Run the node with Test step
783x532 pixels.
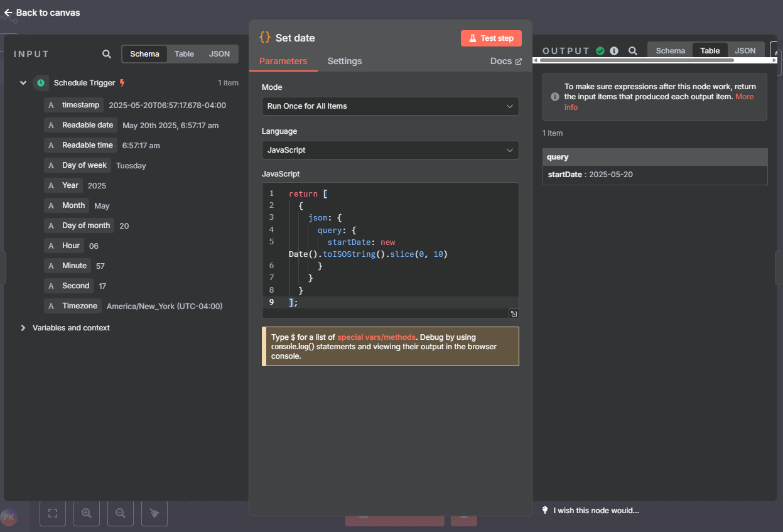point(491,38)
